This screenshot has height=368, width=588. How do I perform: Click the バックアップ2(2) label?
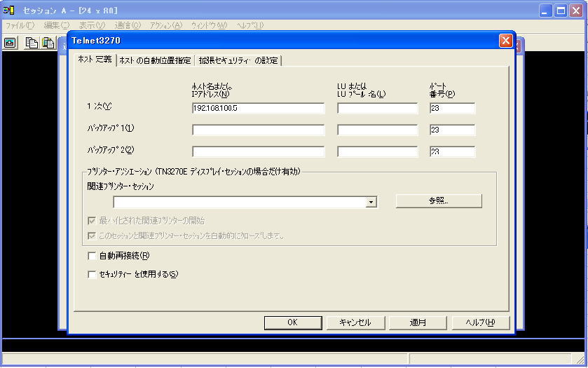click(110, 150)
